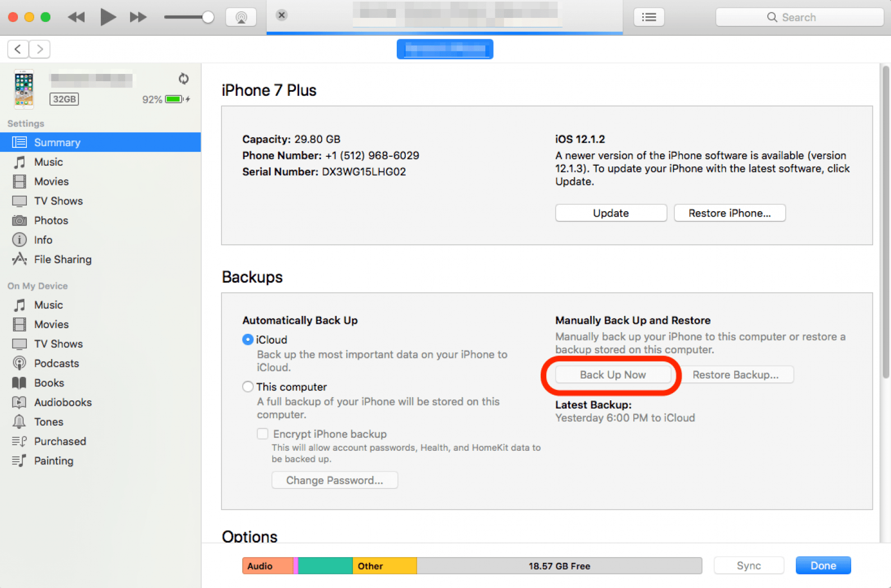This screenshot has width=891, height=588.
Task: Select TV Shows under Settings
Action: click(100, 201)
